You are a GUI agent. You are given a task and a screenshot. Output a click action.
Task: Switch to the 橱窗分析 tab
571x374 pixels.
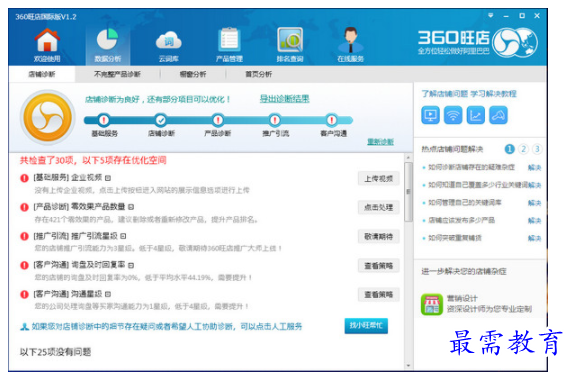click(x=193, y=74)
